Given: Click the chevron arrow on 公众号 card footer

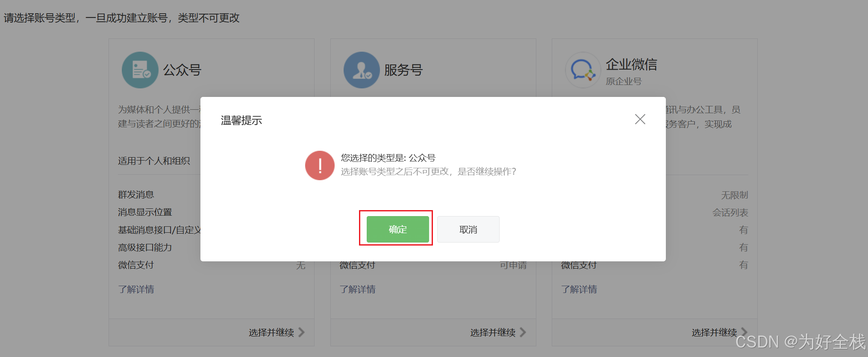Looking at the screenshot, I should [301, 332].
